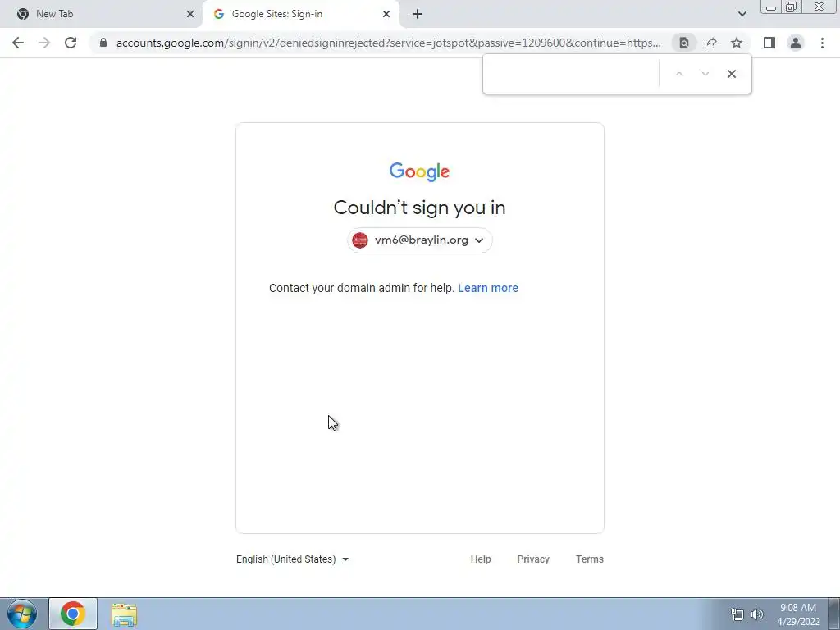Go back to previous page
This screenshot has height=630, width=840.
point(18,43)
